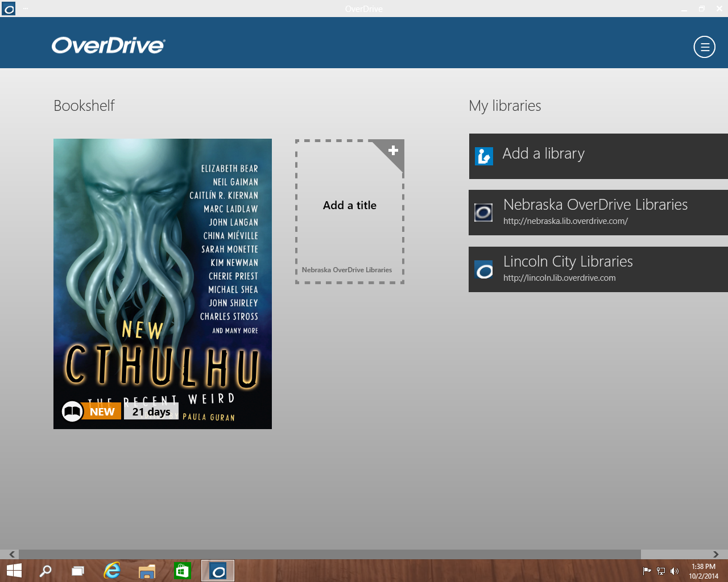Click the 21 days loan label
Screen dimensions: 728x582
pos(151,411)
